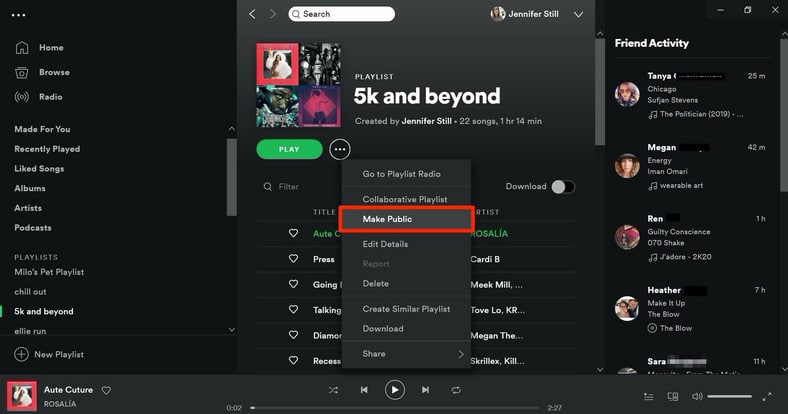Open Liked Songs
Image resolution: width=788 pixels, height=414 pixels.
coord(39,168)
